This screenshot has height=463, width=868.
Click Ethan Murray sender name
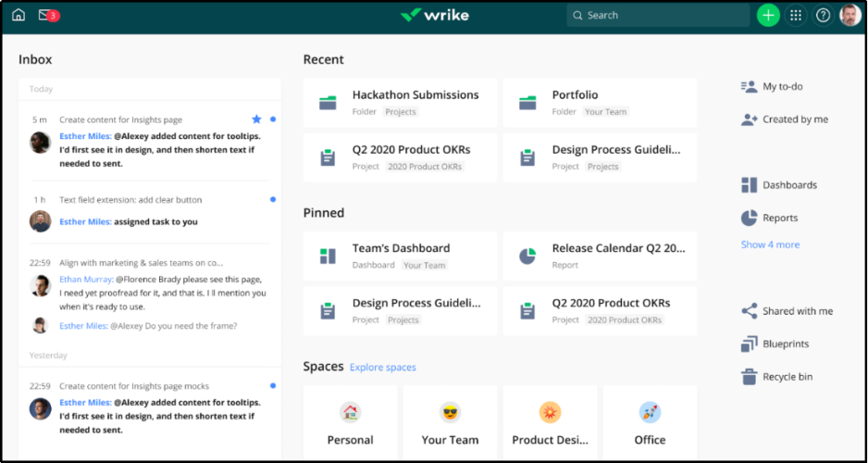point(85,280)
